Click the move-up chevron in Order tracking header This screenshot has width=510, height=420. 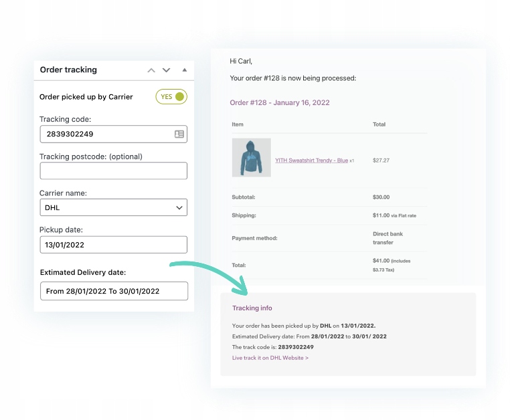tap(151, 70)
